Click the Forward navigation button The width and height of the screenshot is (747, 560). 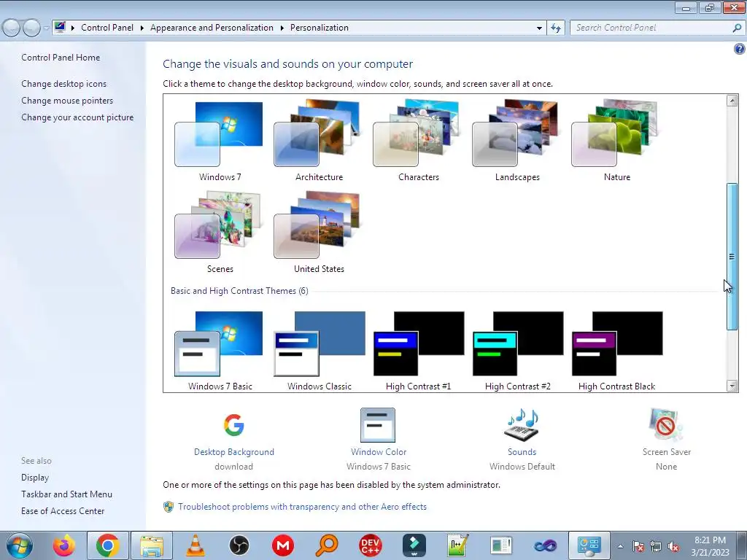[31, 28]
